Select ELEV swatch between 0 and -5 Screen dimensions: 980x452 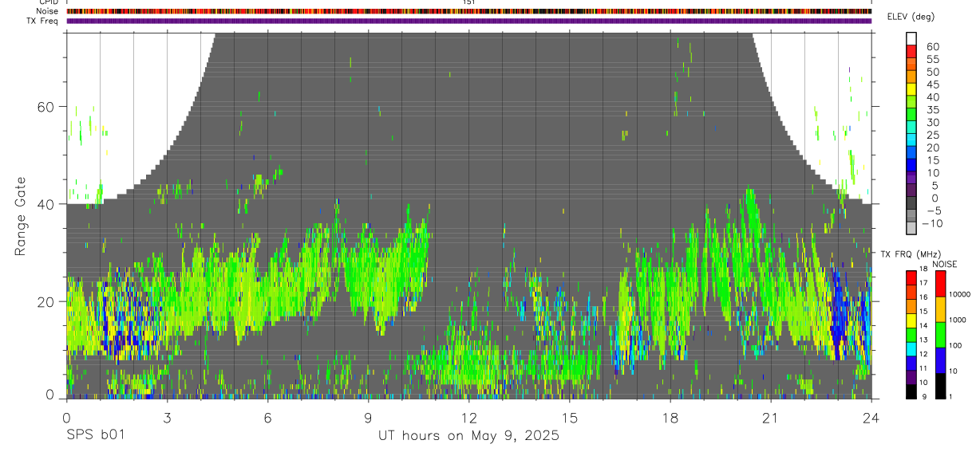pos(911,204)
